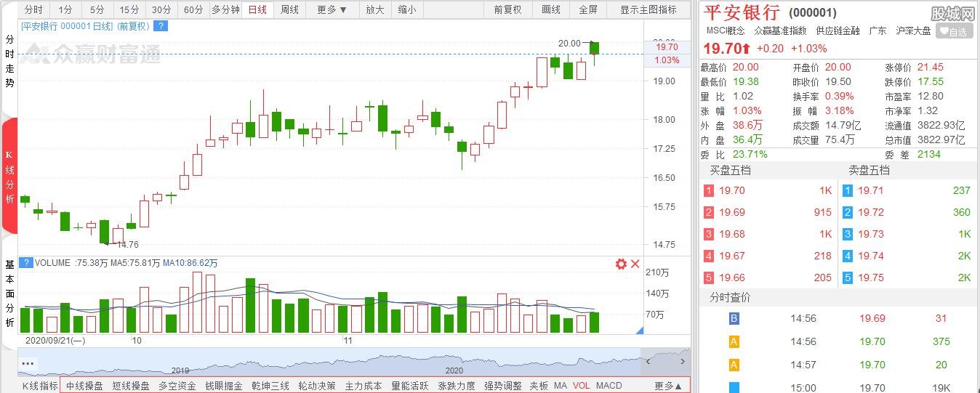Open the 基本面分析 side tab
The height and width of the screenshot is (393, 980).
(x=9, y=293)
